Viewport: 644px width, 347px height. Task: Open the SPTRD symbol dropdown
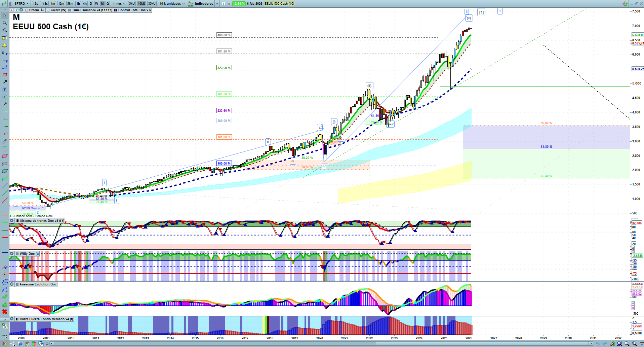point(22,4)
